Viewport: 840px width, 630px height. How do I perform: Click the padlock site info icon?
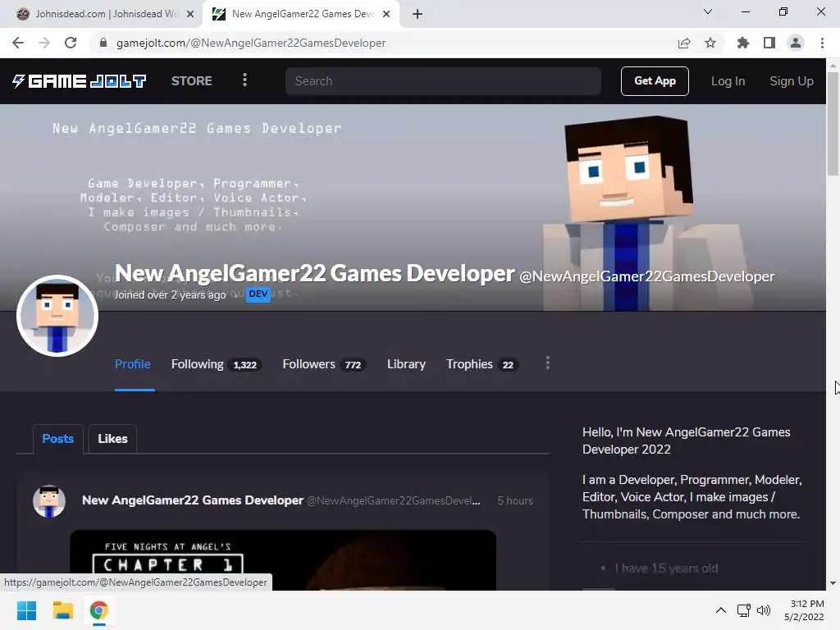[103, 43]
